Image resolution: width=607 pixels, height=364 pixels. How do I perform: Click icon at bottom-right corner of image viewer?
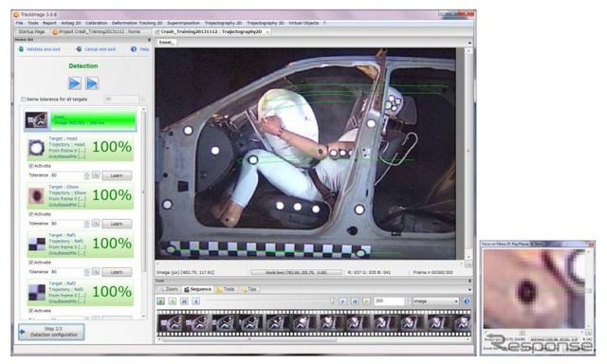(468, 264)
